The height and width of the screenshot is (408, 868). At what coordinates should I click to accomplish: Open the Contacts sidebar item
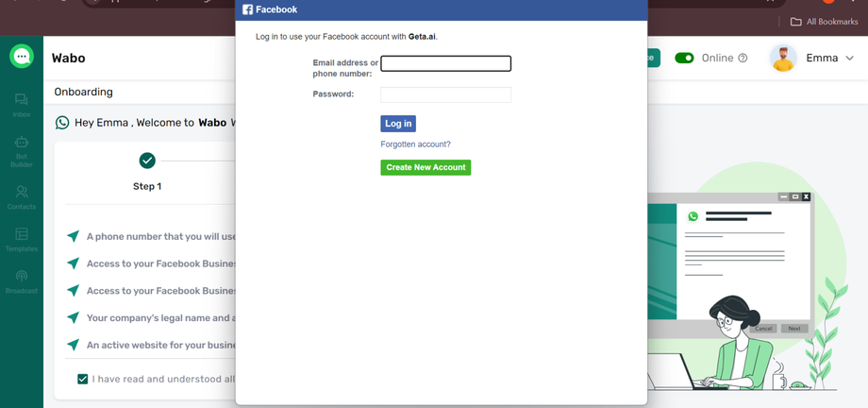(22, 198)
